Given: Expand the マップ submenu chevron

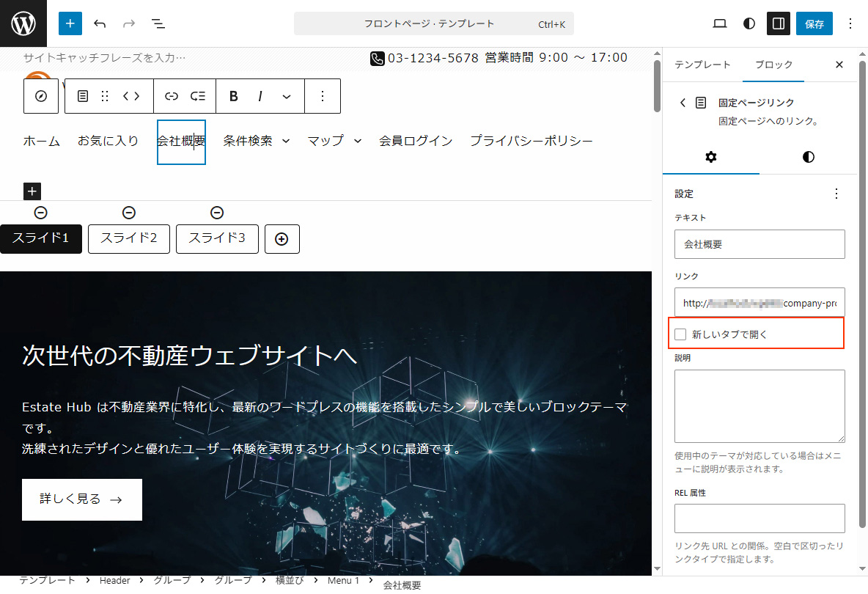Looking at the screenshot, I should (356, 142).
